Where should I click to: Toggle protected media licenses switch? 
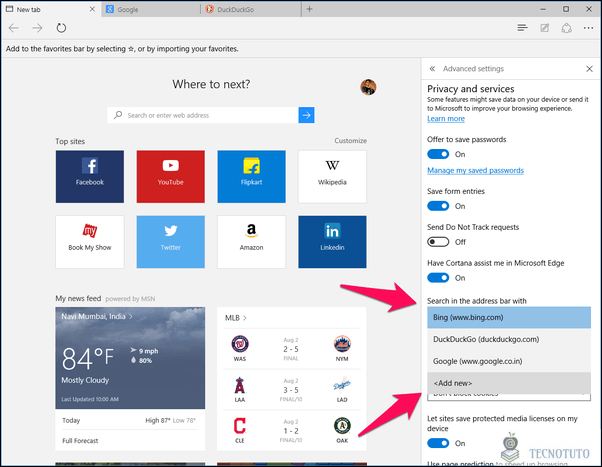438,443
